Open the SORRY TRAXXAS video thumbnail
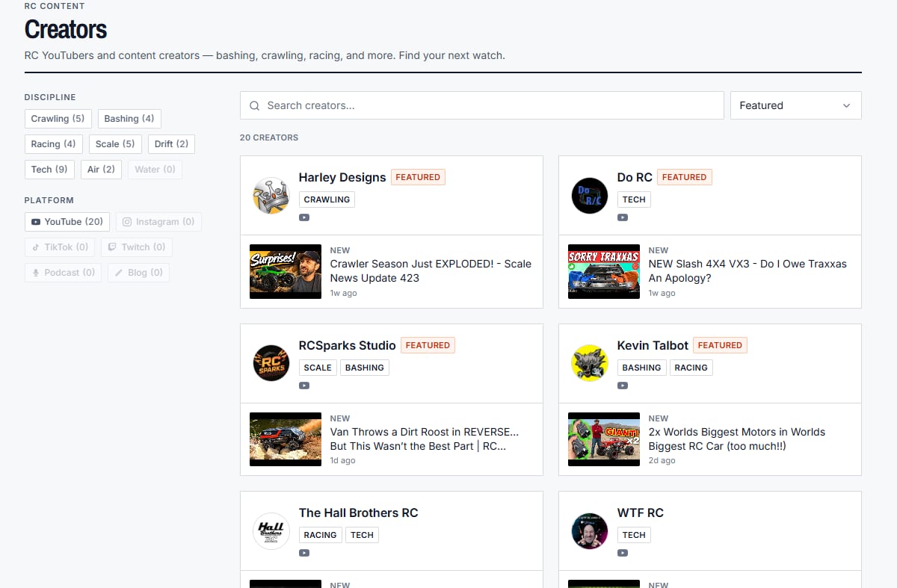The width and height of the screenshot is (897, 588). (x=604, y=271)
